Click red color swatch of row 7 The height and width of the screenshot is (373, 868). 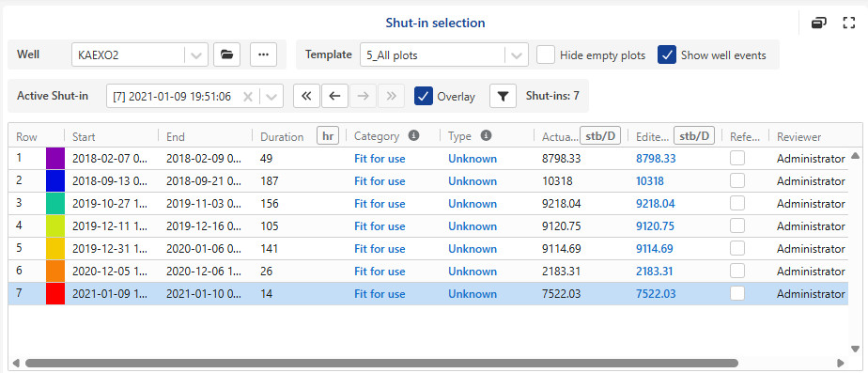(55, 294)
